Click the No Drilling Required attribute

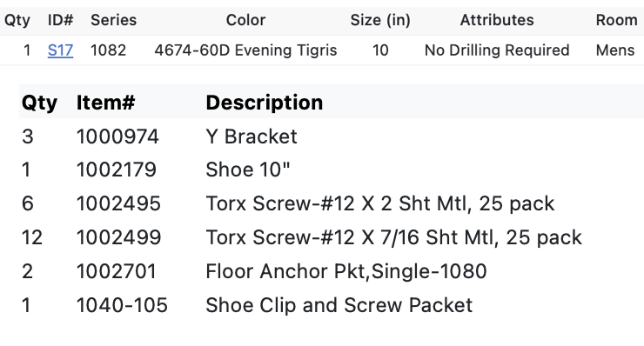[497, 50]
